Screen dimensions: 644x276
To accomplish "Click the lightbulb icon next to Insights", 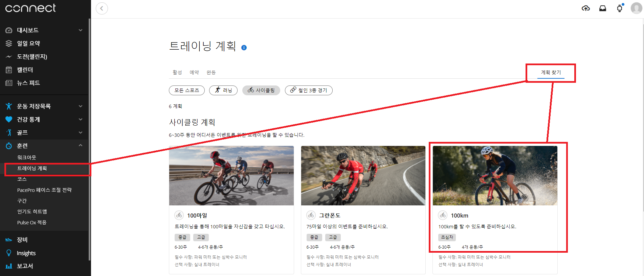I will coord(9,253).
